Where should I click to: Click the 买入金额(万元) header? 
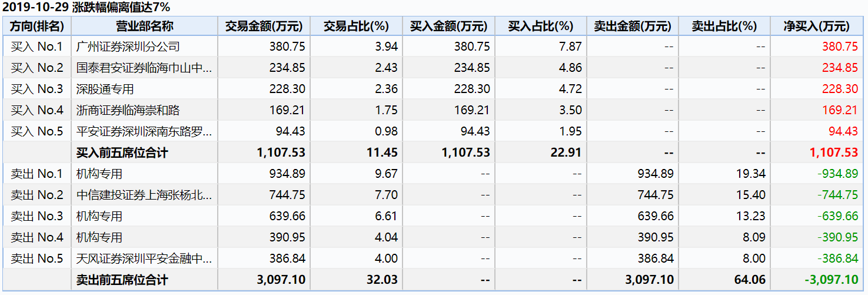pos(449,26)
